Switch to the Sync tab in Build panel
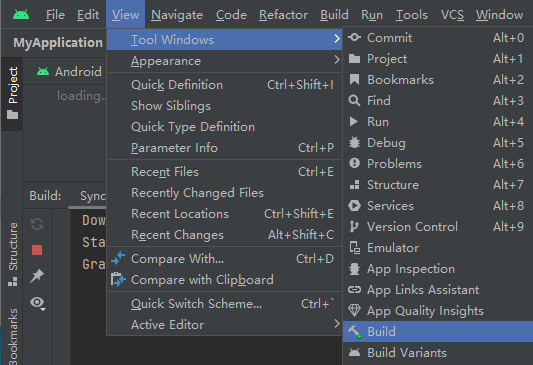 (x=92, y=196)
